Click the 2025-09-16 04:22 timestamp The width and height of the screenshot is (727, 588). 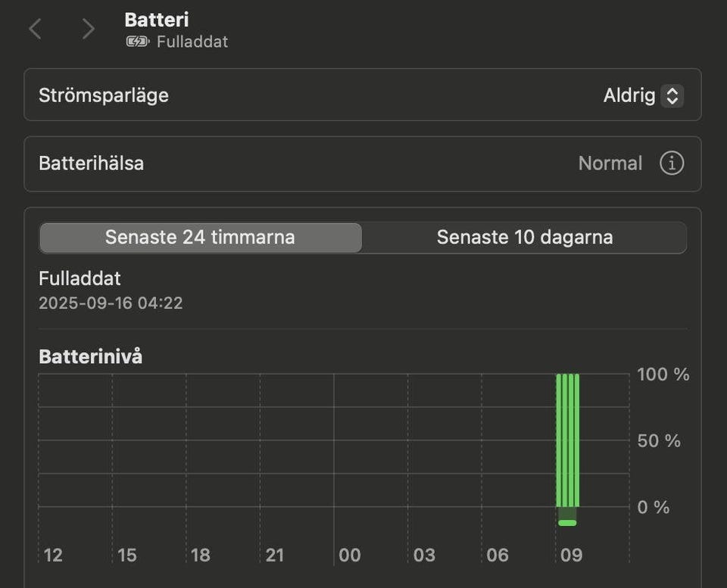coord(111,303)
